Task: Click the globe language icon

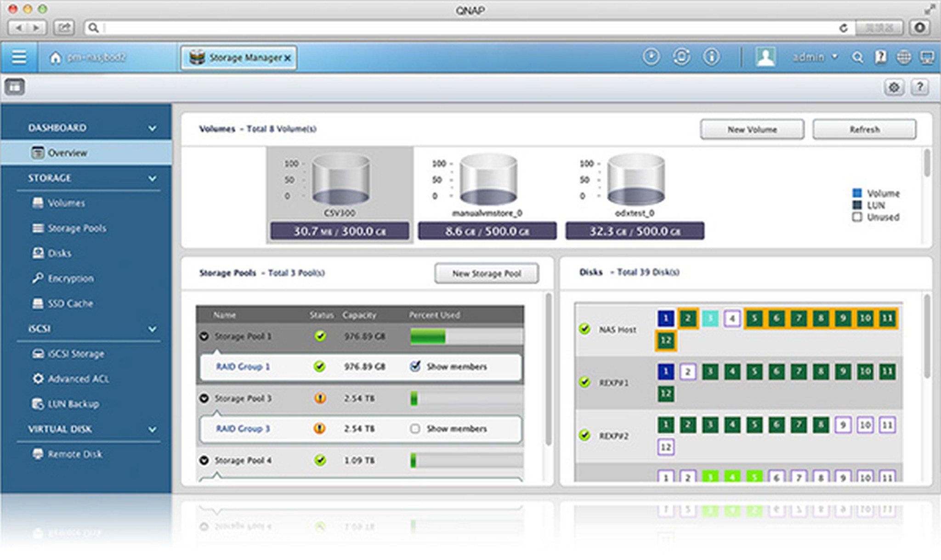Action: point(903,57)
